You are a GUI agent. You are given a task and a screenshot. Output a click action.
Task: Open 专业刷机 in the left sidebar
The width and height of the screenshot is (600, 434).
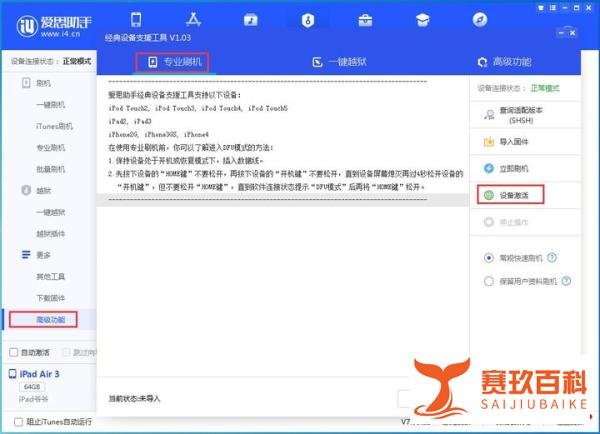tap(51, 147)
